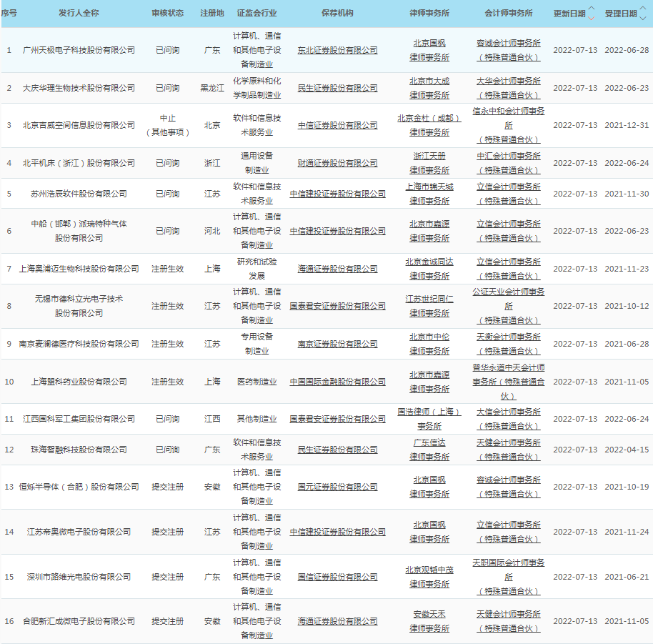Open sponsor link 财通证券股份有限公司

[x=337, y=163]
